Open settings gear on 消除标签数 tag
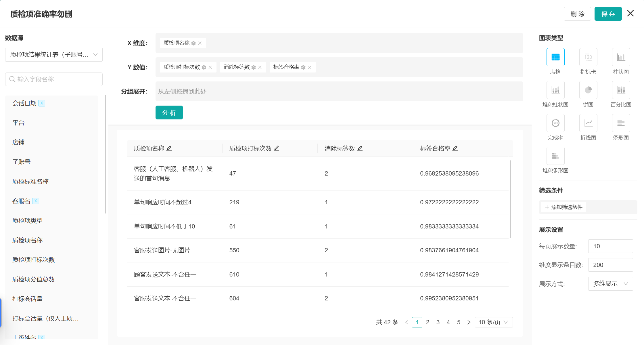The height and width of the screenshot is (345, 644). [254, 67]
